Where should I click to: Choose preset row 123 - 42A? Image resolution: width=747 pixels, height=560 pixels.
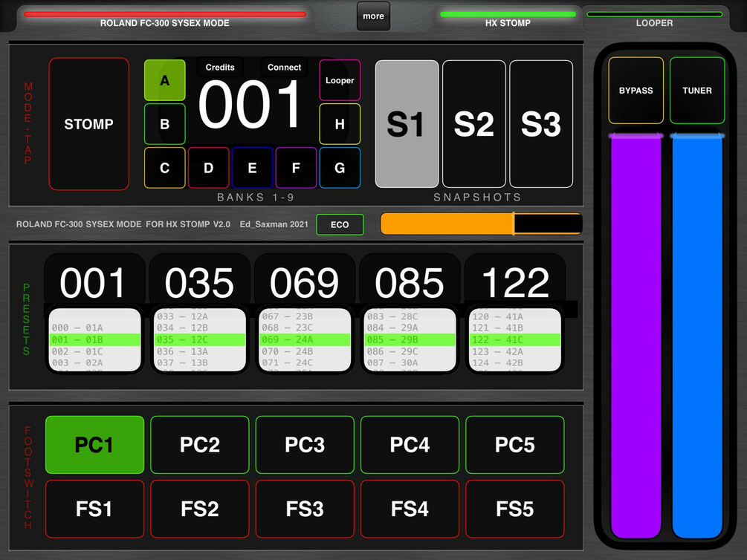[514, 351]
